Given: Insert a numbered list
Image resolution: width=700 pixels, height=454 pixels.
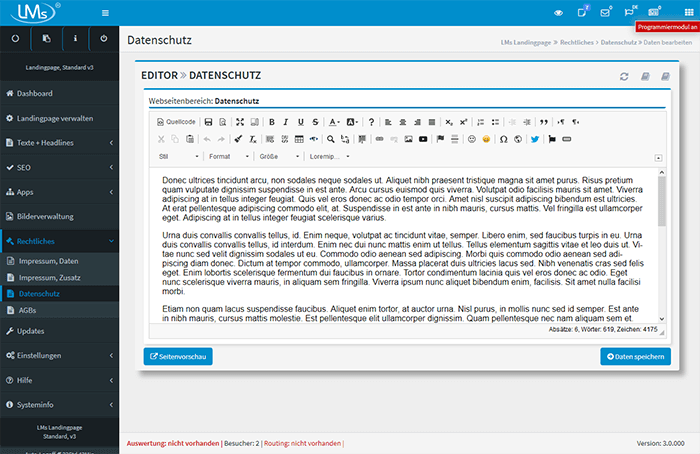Looking at the screenshot, I should (480, 122).
